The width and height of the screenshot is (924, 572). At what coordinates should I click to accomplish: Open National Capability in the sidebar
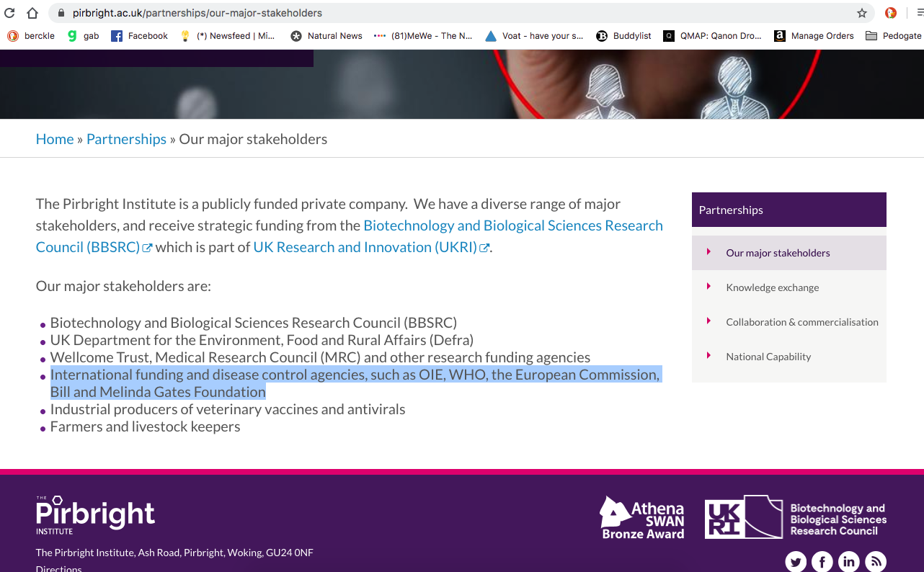click(x=789, y=357)
